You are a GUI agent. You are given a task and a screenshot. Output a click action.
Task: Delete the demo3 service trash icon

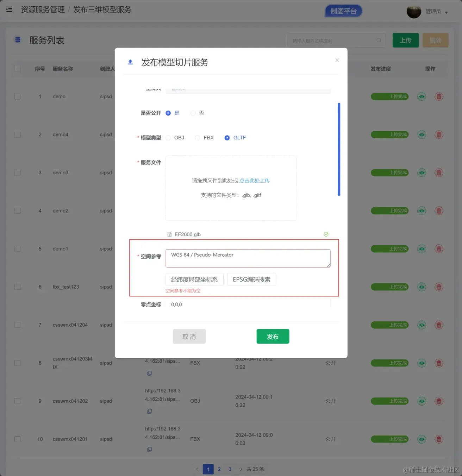(439, 173)
